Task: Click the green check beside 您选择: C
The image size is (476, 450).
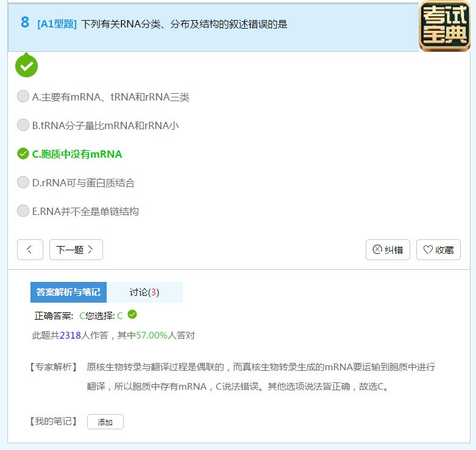Action: 132,314
